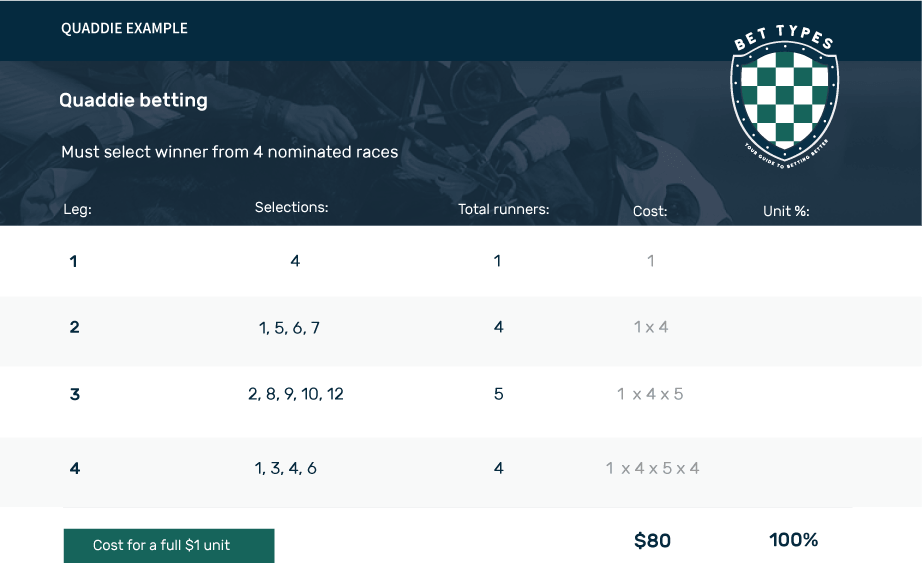Select leg 3 selections 2, 8, 9, 10, 12
The width and height of the screenshot is (922, 578).
[x=296, y=394]
